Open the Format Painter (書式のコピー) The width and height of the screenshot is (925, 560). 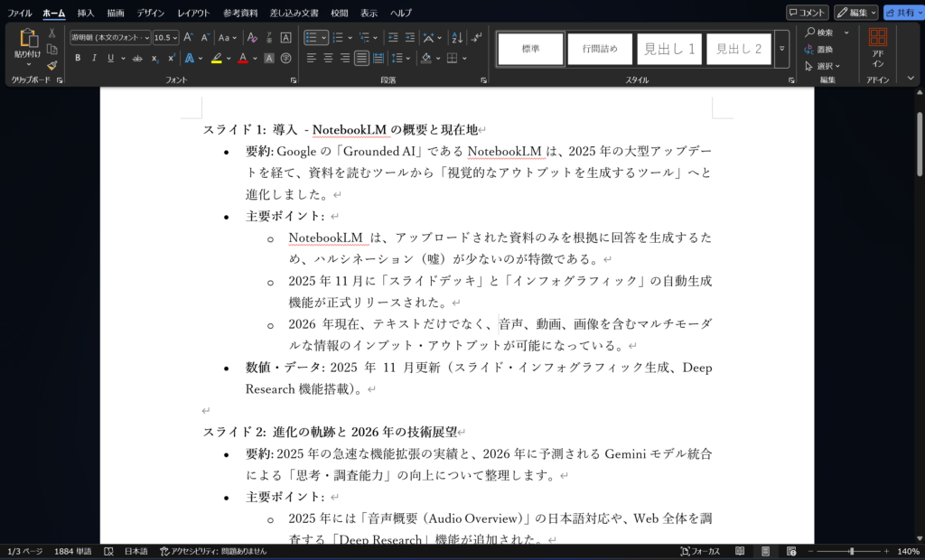click(52, 65)
